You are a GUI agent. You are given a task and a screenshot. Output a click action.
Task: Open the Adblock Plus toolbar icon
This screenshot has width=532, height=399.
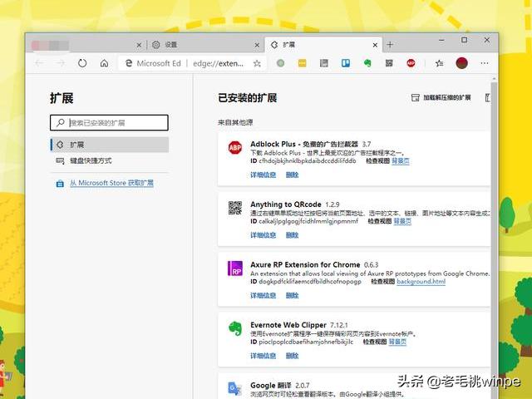coord(411,63)
